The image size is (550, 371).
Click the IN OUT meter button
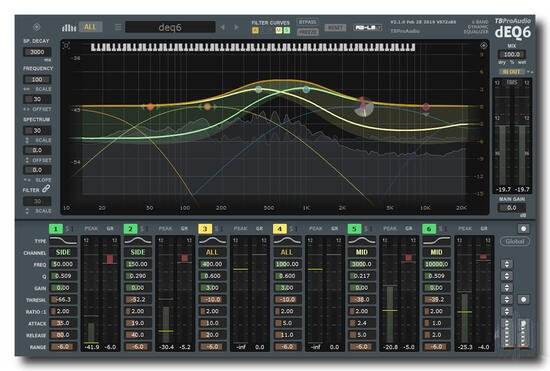coord(512,72)
